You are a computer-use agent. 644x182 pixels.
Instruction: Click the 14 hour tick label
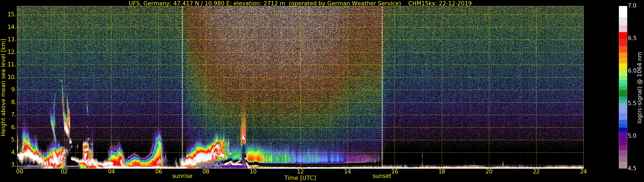point(348,172)
